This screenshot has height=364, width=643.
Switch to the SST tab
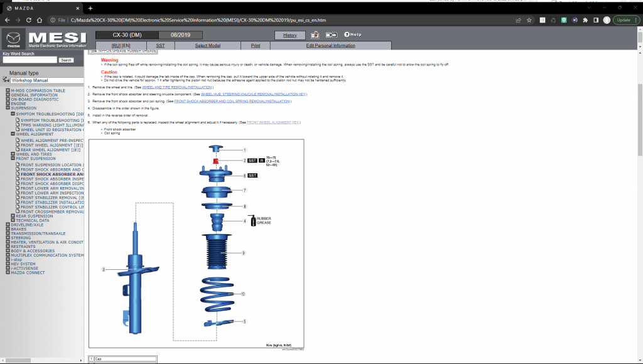coord(160,46)
